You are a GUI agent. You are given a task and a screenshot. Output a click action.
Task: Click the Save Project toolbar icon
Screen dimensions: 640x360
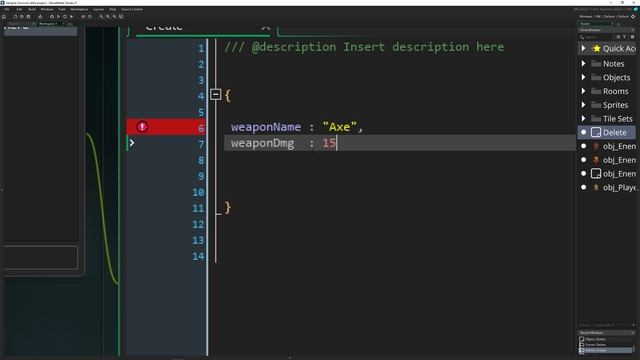click(28, 16)
